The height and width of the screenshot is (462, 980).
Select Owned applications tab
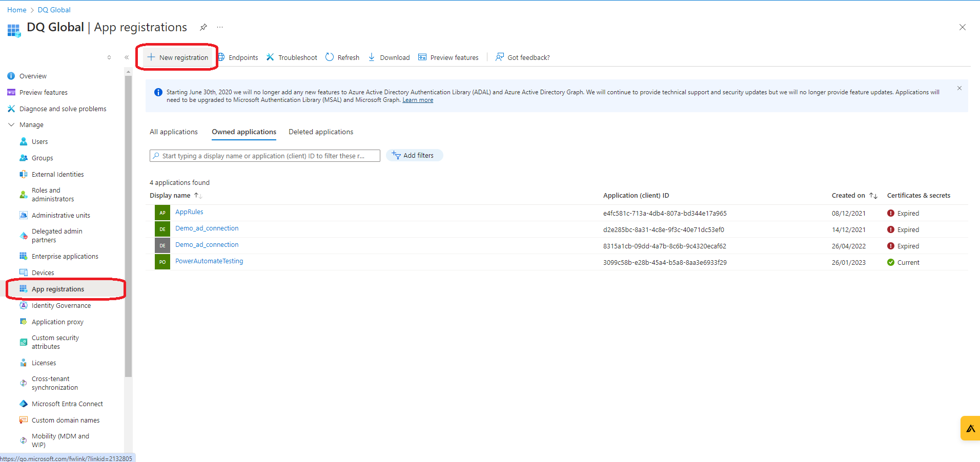pyautogui.click(x=244, y=132)
